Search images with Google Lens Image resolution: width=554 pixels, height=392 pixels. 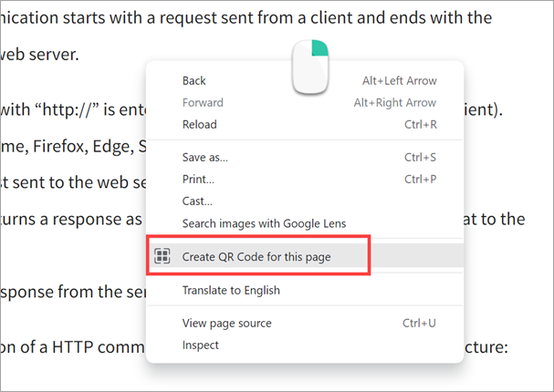point(264,223)
